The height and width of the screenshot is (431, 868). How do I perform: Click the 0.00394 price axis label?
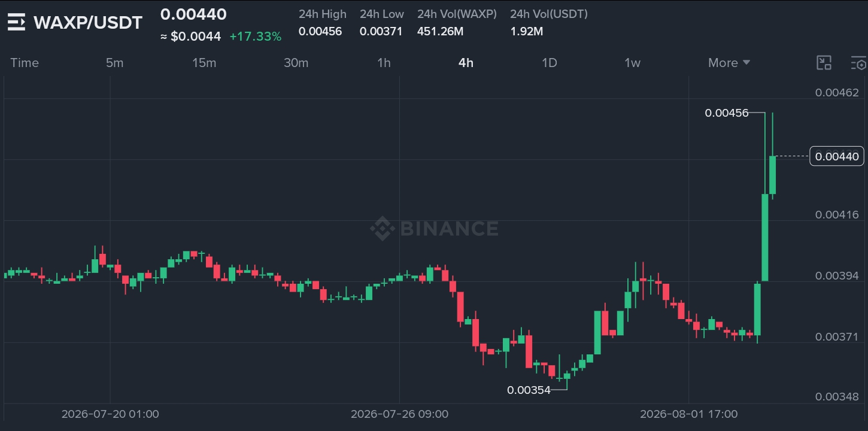coord(837,275)
